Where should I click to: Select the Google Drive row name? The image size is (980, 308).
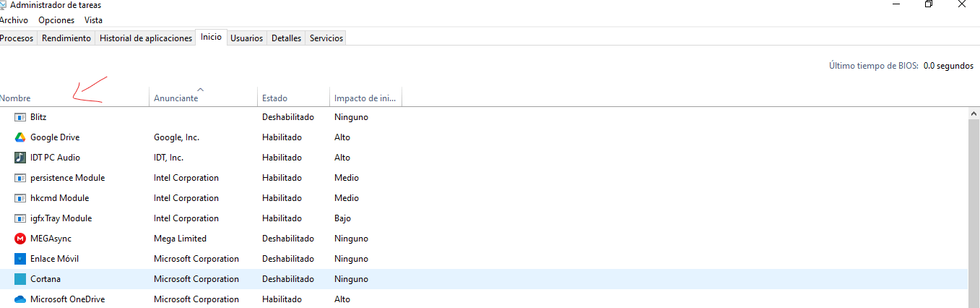click(55, 137)
